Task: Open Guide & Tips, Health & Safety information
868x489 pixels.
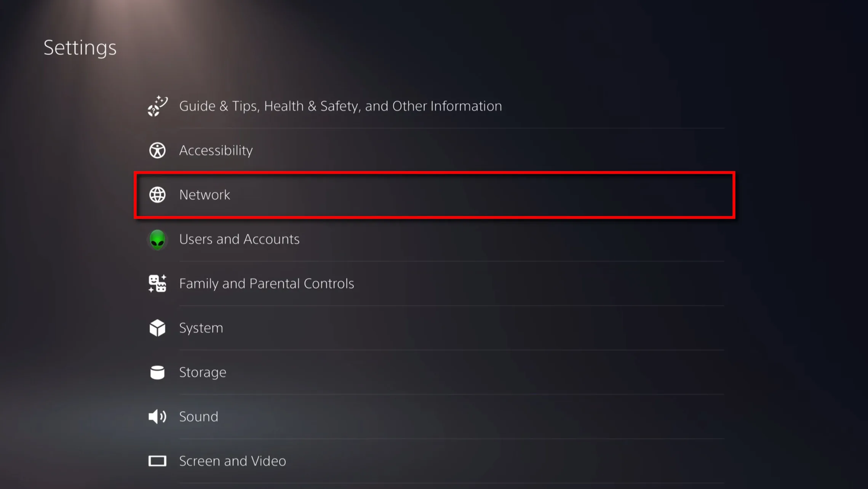Action: 340,106
